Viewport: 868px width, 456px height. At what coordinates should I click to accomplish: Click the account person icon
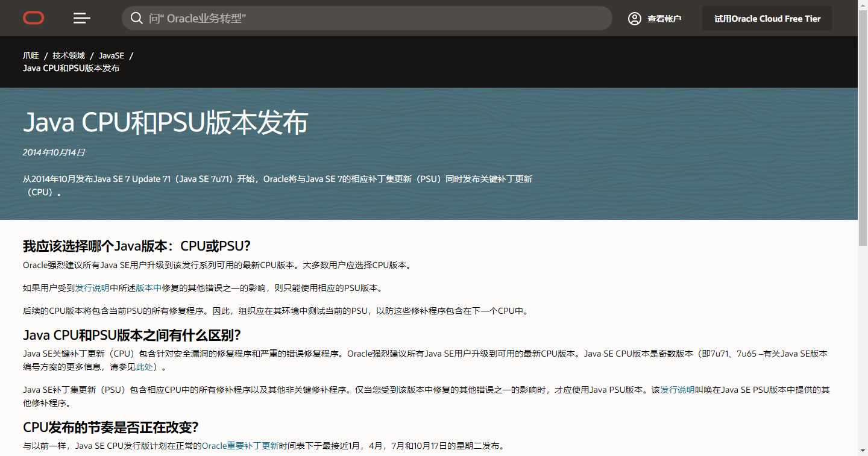pos(634,19)
